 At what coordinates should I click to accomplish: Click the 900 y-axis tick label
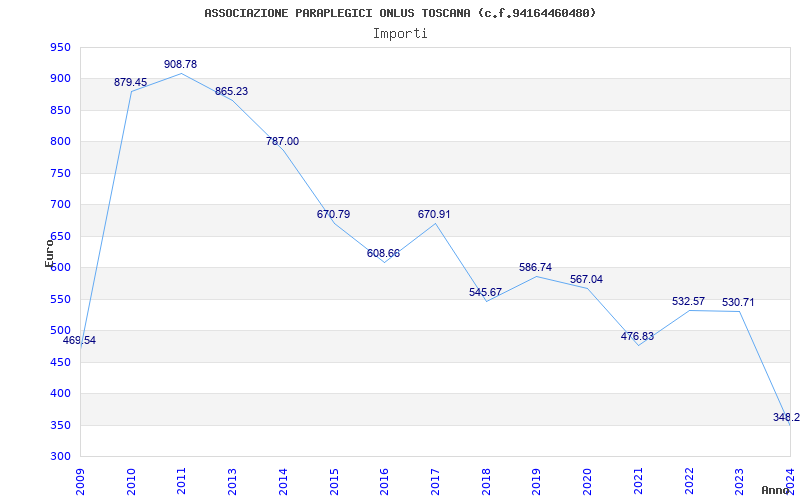(60, 79)
